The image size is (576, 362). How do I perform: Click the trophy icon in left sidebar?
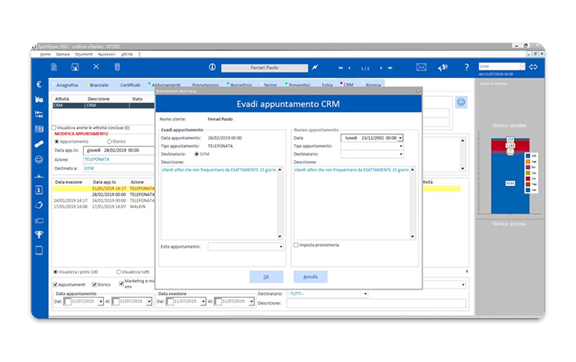pyautogui.click(x=39, y=234)
